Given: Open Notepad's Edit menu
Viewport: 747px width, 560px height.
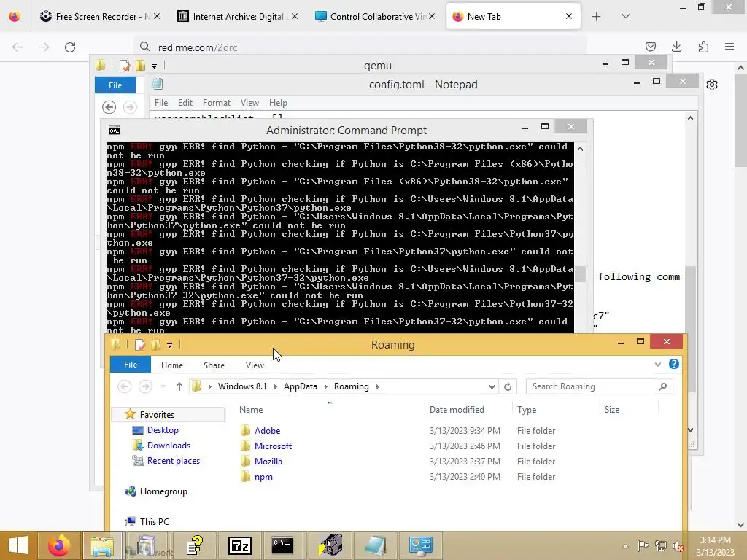Looking at the screenshot, I should [x=185, y=103].
